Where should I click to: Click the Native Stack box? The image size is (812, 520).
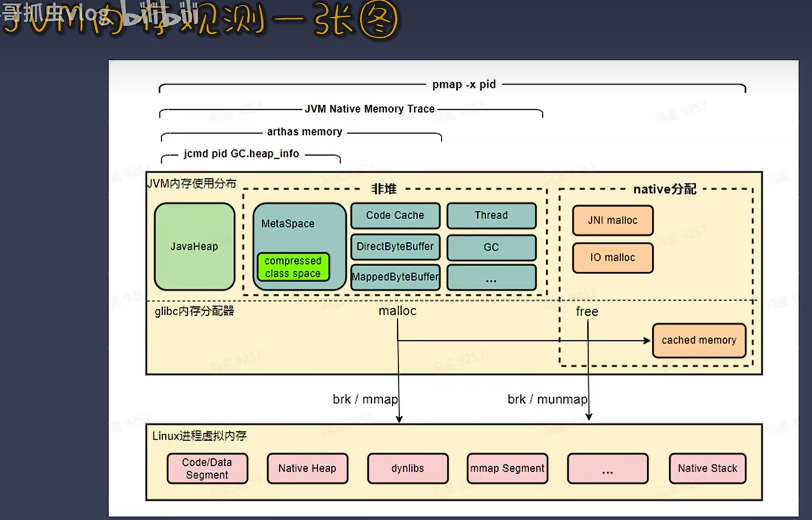(708, 468)
